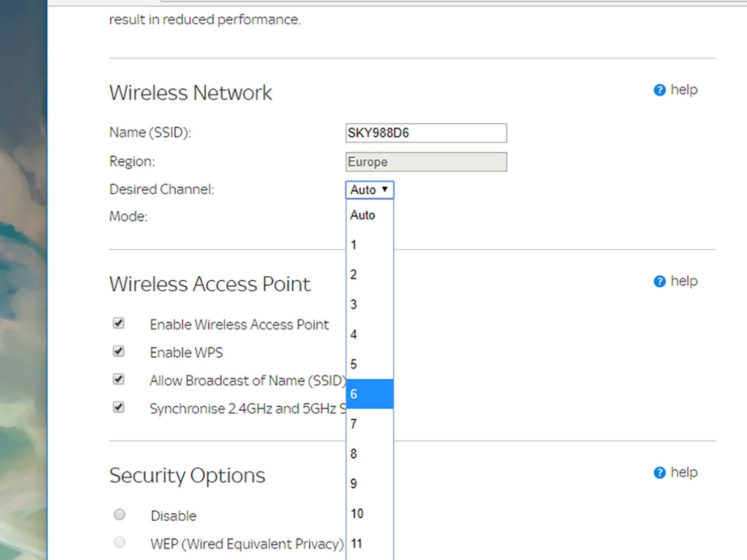Click help icon beside Wireless Access Point
Viewport: 747px width, 560px height.
point(659,281)
